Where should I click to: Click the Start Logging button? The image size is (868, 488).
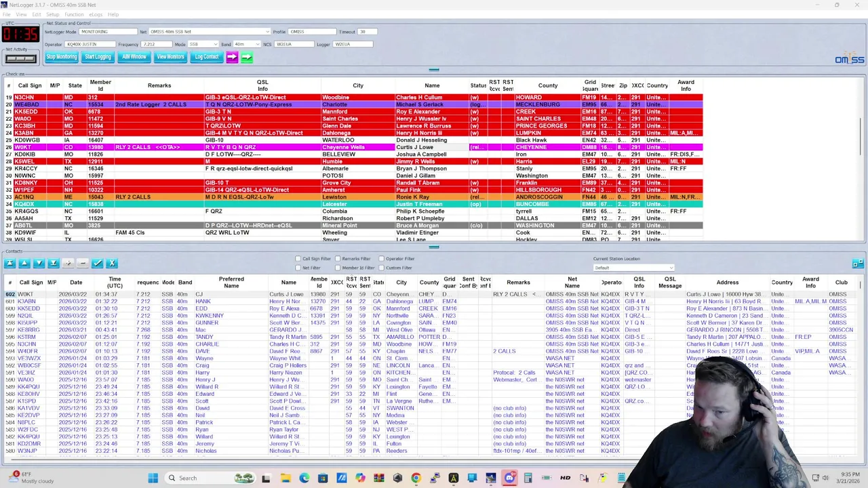98,57
